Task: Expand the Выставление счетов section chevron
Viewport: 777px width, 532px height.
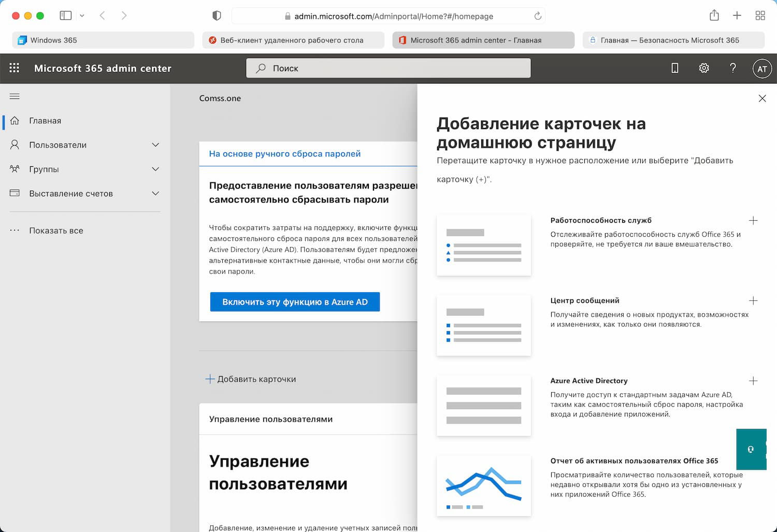Action: pos(155,194)
